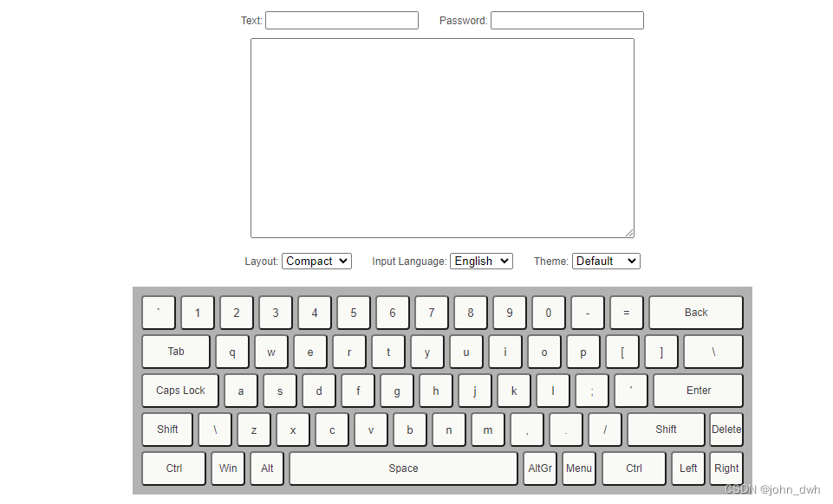Image resolution: width=833 pixels, height=504 pixels.
Task: Click the Menu key on virtual keyboard
Action: click(578, 468)
